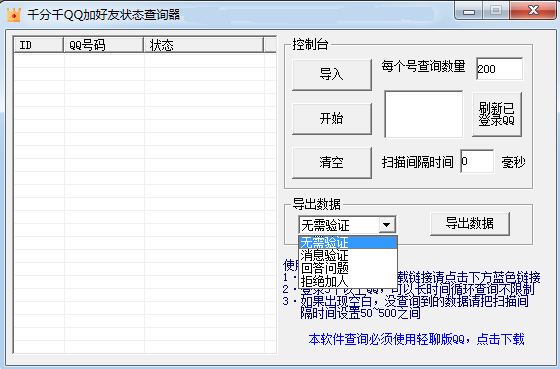
Task: Start the query with 开始 button
Action: click(332, 119)
